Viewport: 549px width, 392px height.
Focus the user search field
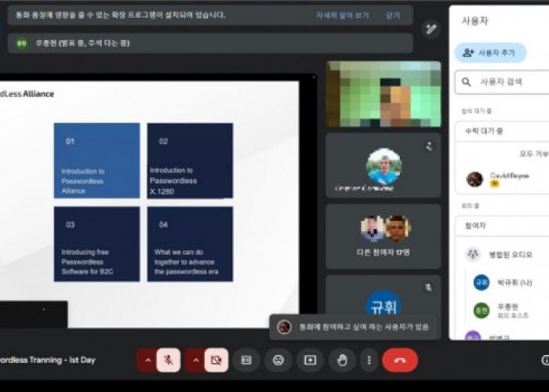pyautogui.click(x=502, y=82)
